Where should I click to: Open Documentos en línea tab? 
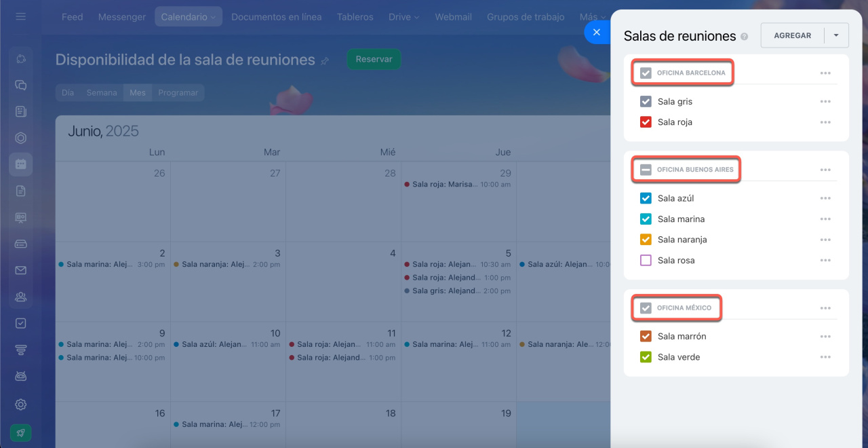tap(277, 17)
